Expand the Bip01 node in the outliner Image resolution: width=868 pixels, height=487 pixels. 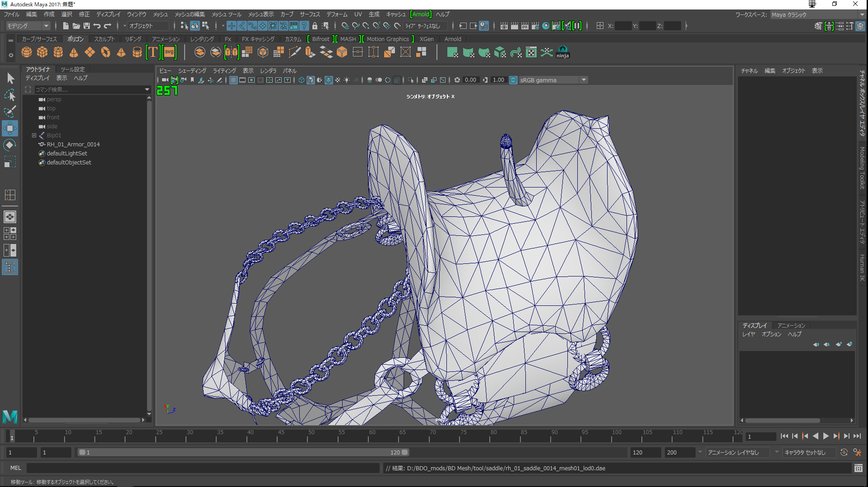click(x=34, y=135)
